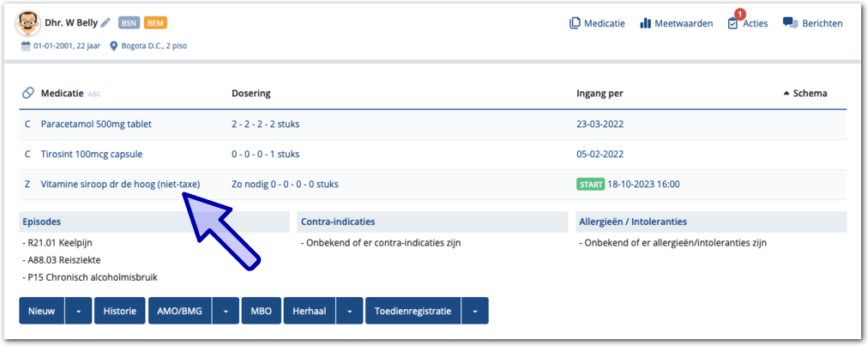Screen dimensions: 868x346
Task: Expand the AMO/BMG dropdown arrow
Action: 226,311
